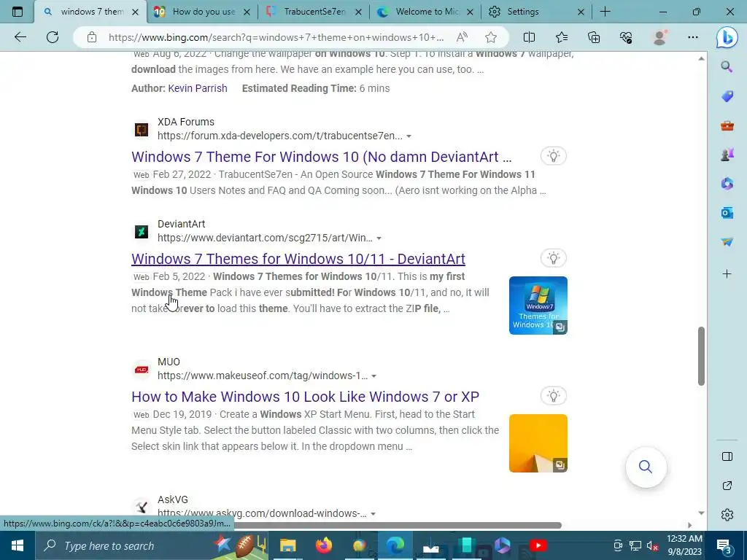Open link in new window sidebar icon
Viewport: 747px width, 560px height.
[x=727, y=486]
